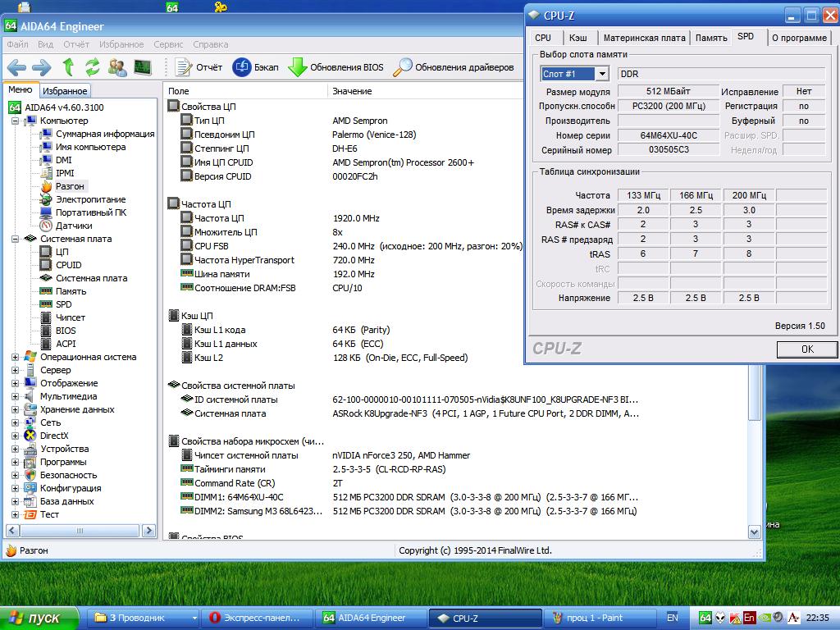Select the CPU FSB row
Viewport: 840px width, 630px height.
point(351,246)
